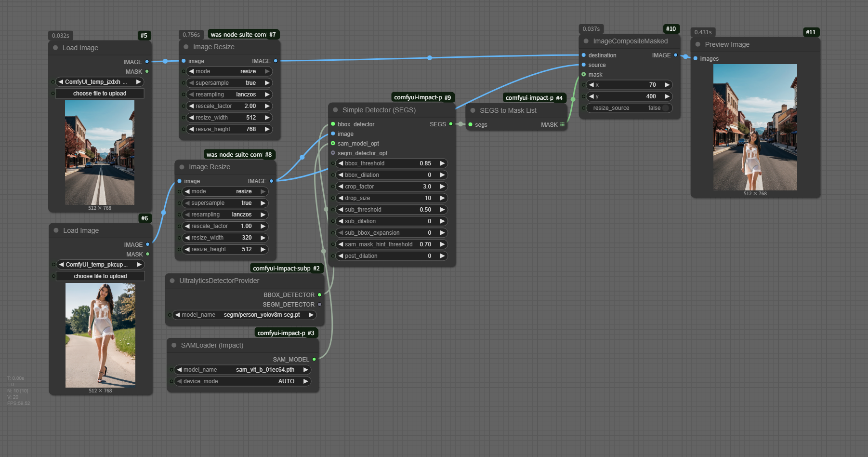Click the MASK grid output icon
This screenshot has height=457, width=868.
point(562,125)
